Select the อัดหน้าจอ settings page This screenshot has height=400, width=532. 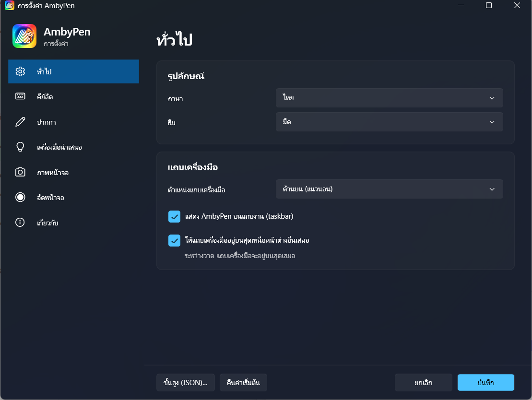(73, 198)
